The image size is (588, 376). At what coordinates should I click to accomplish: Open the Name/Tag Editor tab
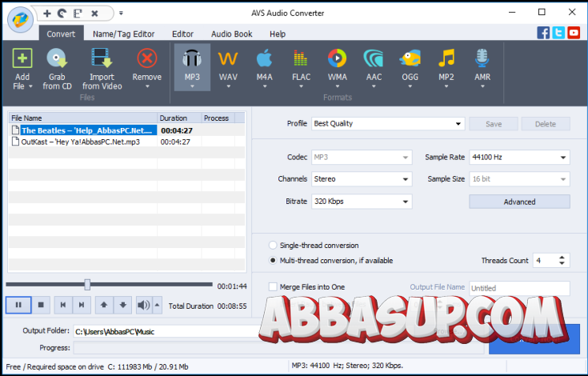(x=123, y=34)
